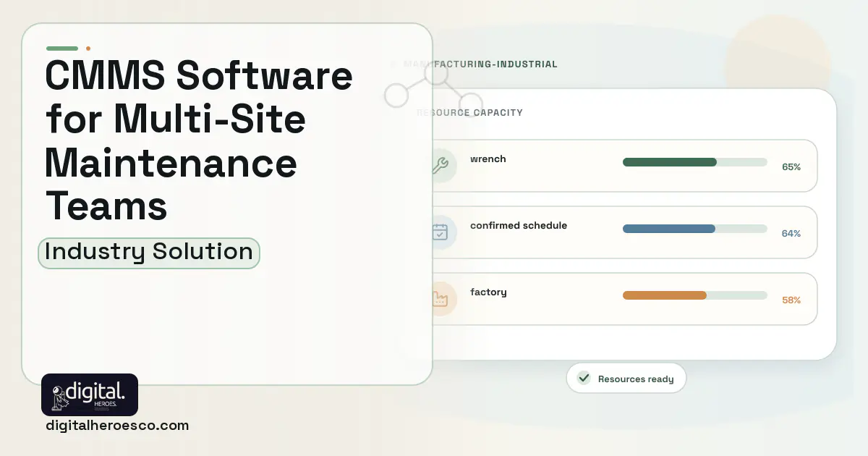The height and width of the screenshot is (456, 868).
Task: Click the 64% value
Action: [x=791, y=233]
